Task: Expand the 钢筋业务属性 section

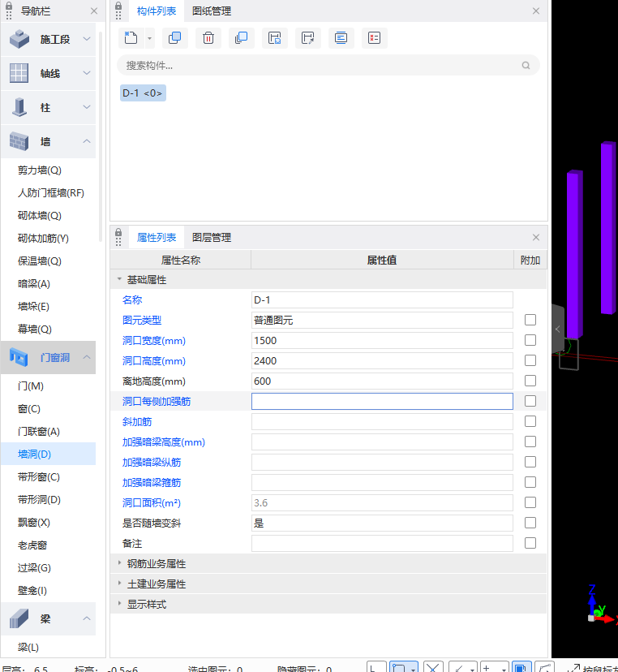Action: pos(119,563)
